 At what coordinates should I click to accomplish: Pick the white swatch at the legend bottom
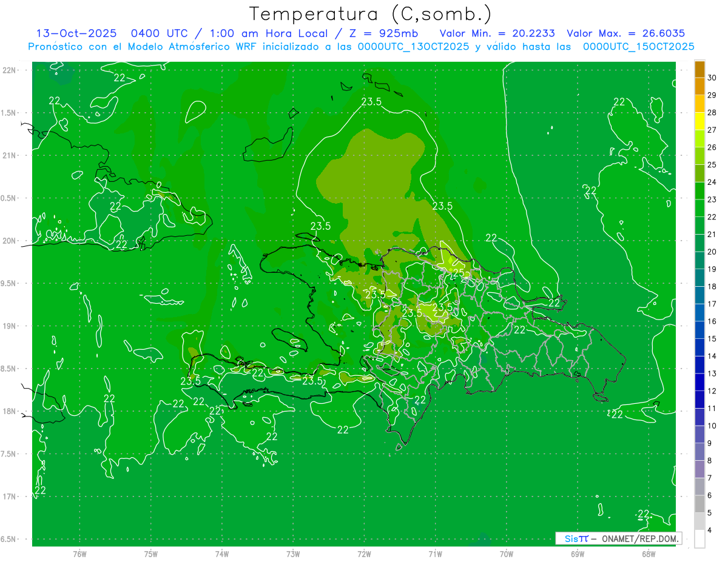[x=699, y=539]
